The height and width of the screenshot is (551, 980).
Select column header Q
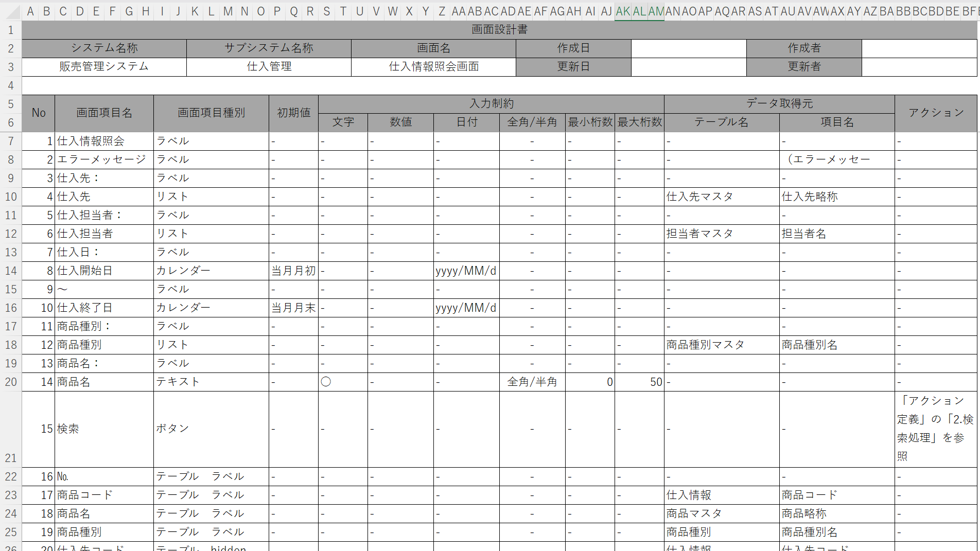294,11
